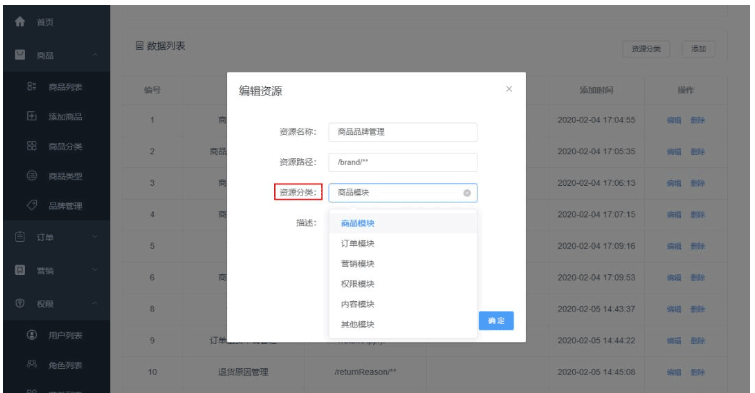Image resolution: width=755 pixels, height=393 pixels.
Task: Click 编辑 for row 17:07:15
Action: pos(674,214)
